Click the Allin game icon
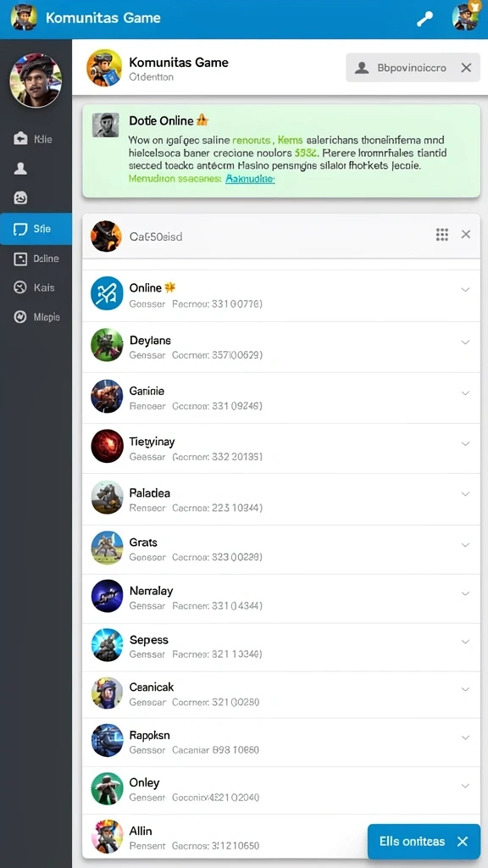 pos(107,836)
